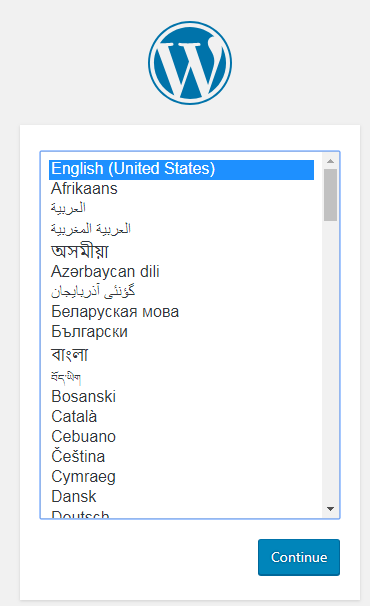Select English (United States) language

pyautogui.click(x=181, y=169)
